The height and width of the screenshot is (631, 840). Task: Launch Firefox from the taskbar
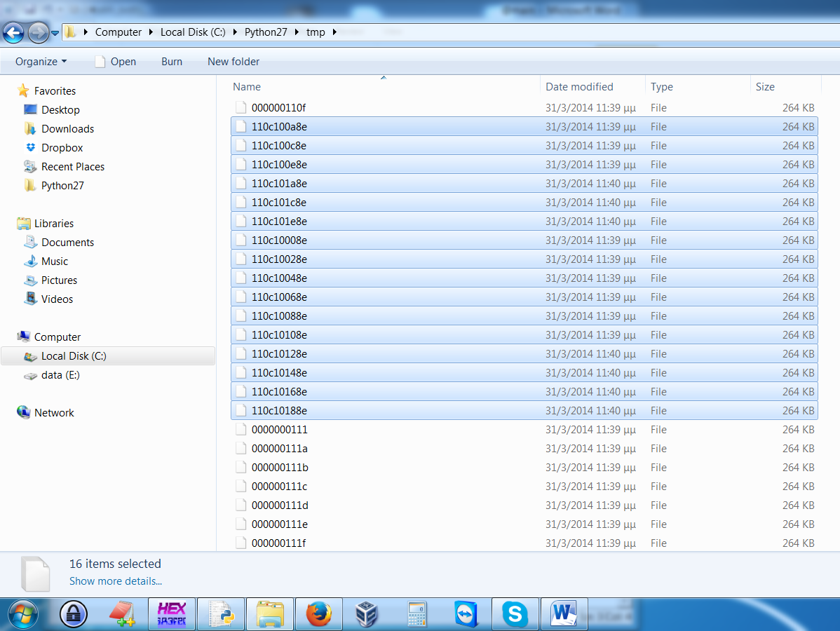click(x=319, y=614)
